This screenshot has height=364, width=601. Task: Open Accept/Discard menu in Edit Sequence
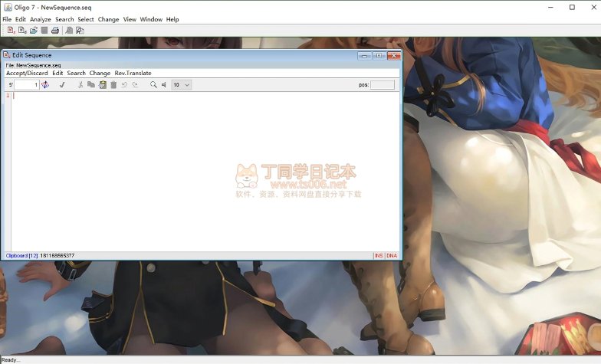point(27,73)
